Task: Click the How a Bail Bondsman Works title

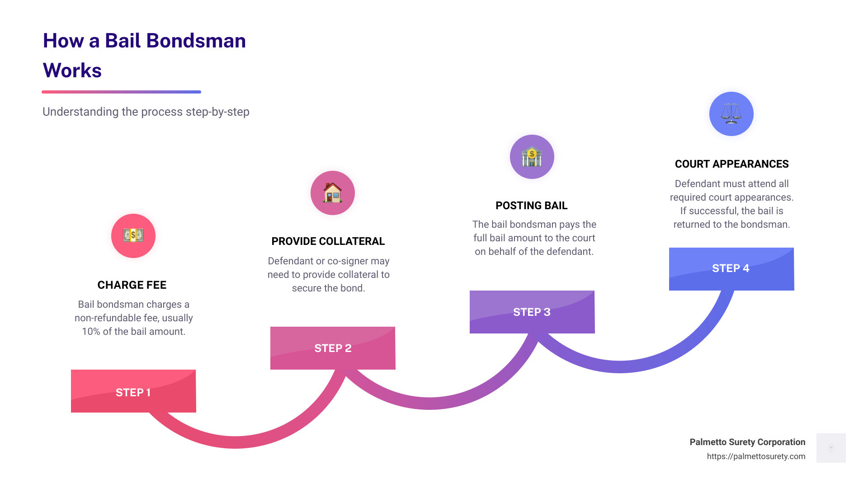Action: tap(144, 55)
